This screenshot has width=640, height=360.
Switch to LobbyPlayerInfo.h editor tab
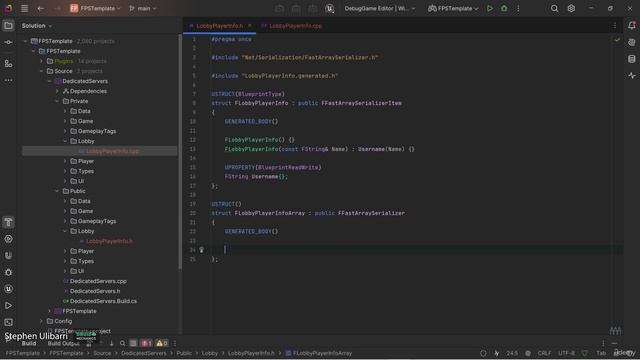tap(219, 26)
